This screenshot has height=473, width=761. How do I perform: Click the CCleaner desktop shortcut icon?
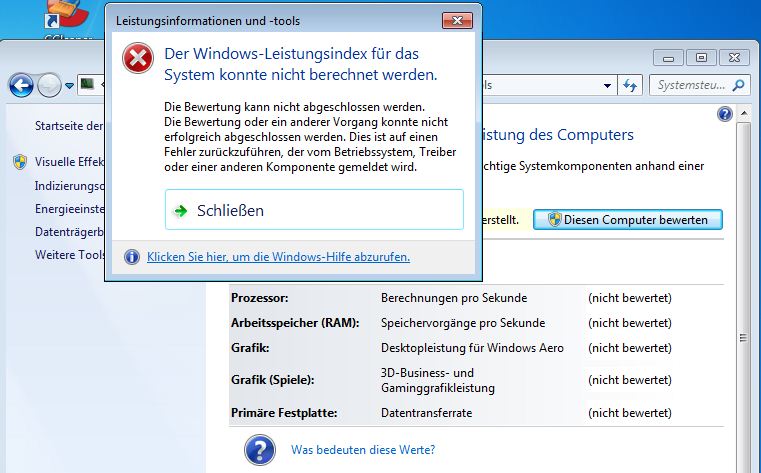(x=68, y=15)
